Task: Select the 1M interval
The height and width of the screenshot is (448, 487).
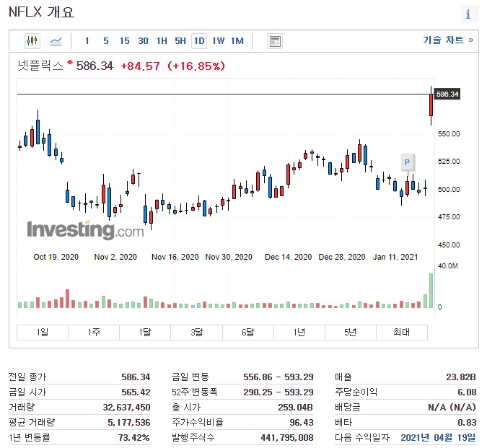Action: point(237,40)
